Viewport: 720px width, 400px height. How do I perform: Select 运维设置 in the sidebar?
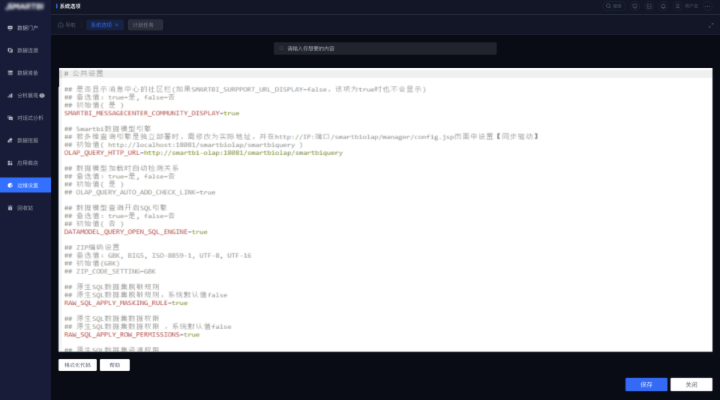[27, 185]
